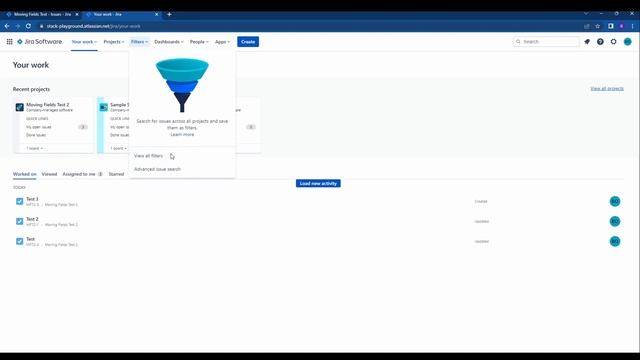Switch to the Assigned to me tab
Screen dimensions: 640x360
pos(82,174)
